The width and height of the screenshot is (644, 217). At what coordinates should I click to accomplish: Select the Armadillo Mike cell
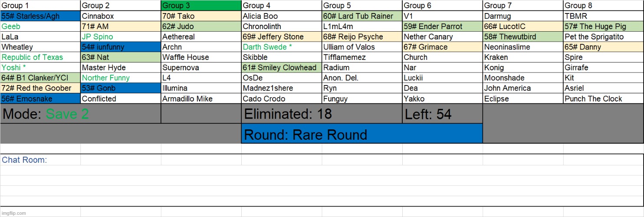tap(201, 99)
